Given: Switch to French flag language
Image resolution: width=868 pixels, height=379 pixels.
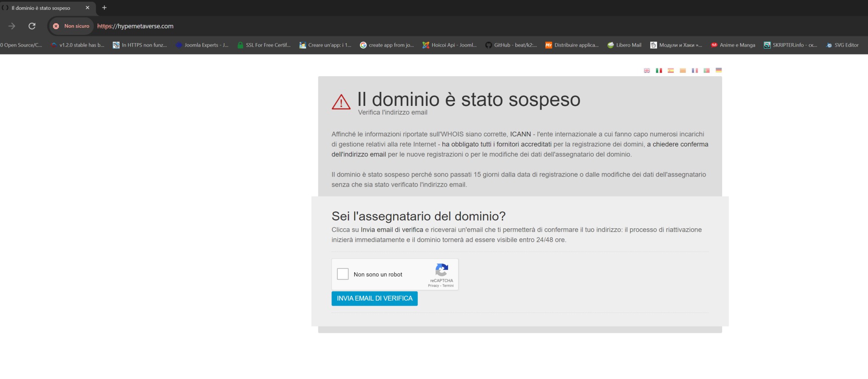Looking at the screenshot, I should coord(695,71).
